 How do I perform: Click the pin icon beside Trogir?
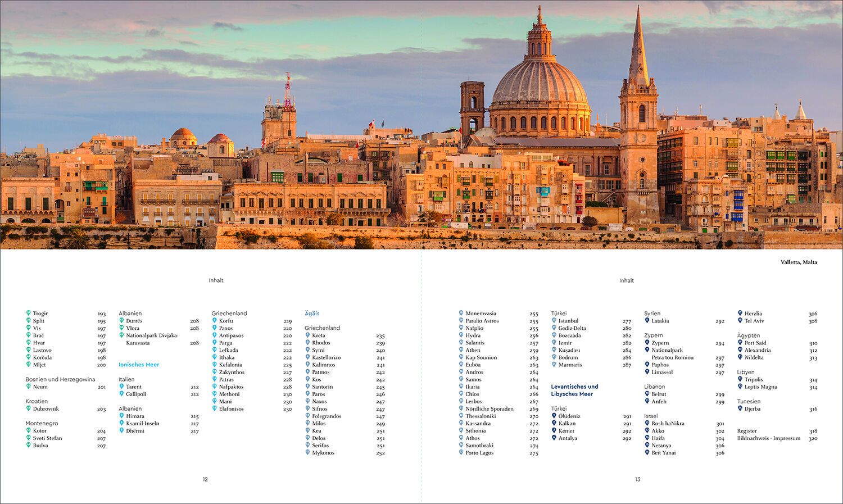coord(28,313)
